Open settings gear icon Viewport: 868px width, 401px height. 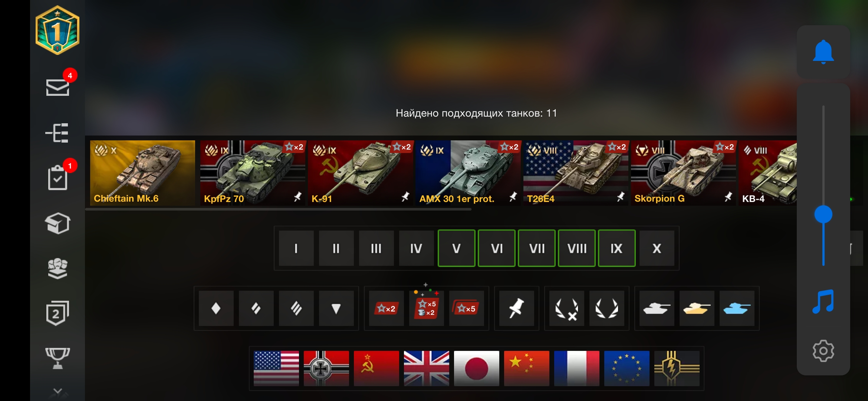coord(823,351)
